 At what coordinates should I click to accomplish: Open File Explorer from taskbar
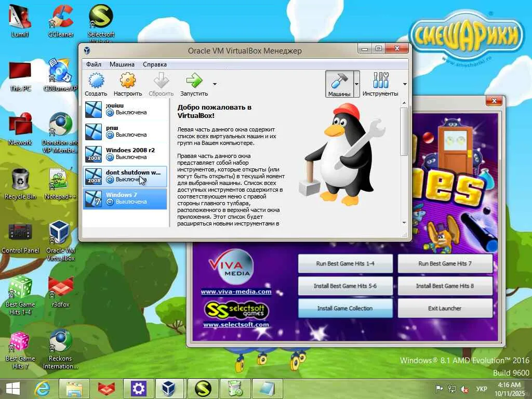tap(74, 389)
